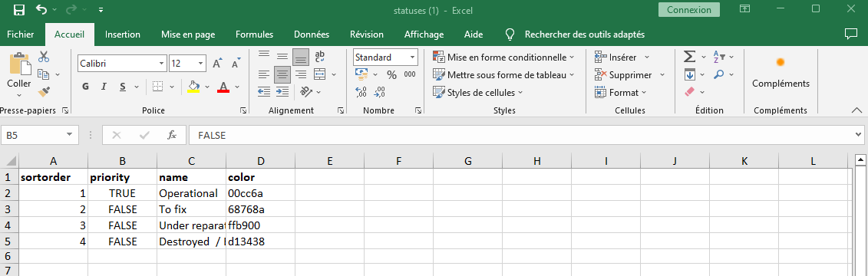
Task: Click the Save floppy disk icon
Action: (x=19, y=10)
